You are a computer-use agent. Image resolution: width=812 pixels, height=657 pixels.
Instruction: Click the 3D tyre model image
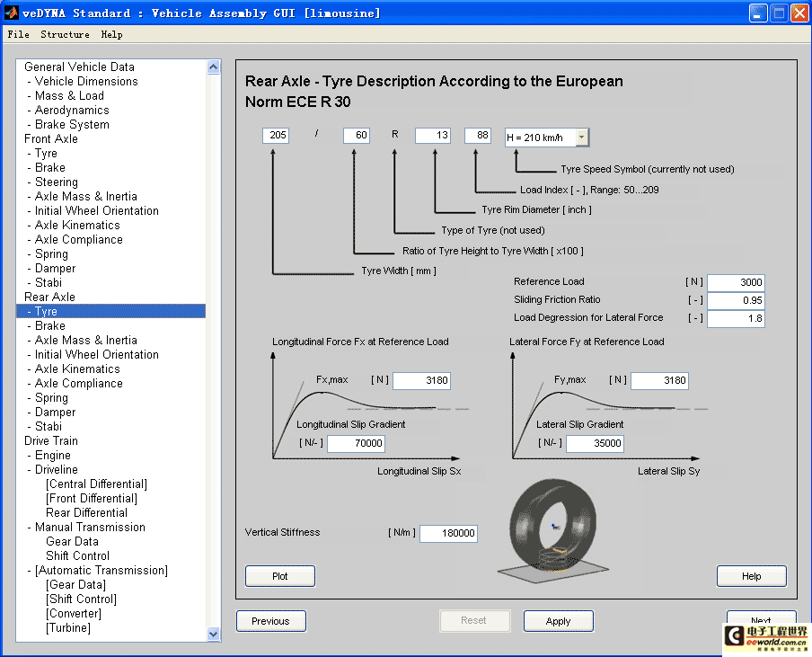[553, 530]
